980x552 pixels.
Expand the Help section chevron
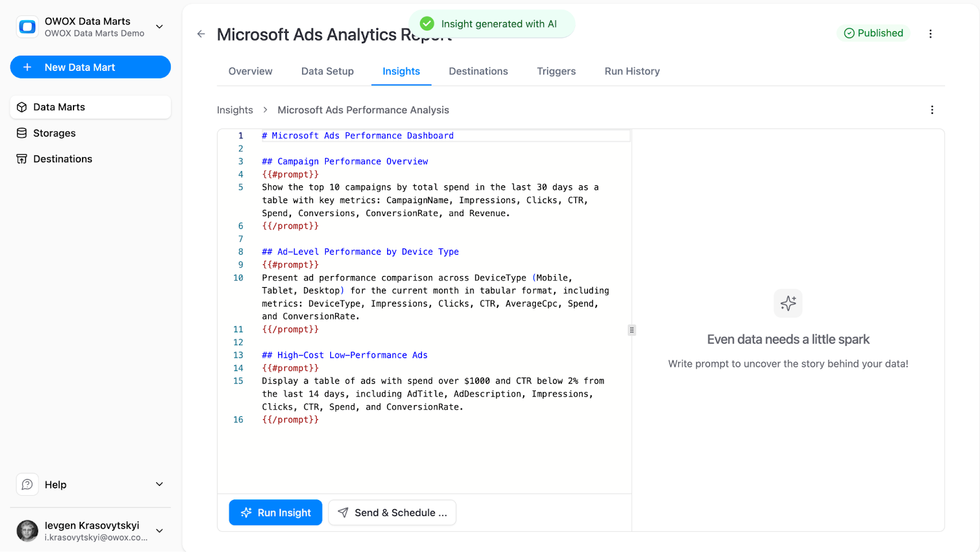(159, 484)
